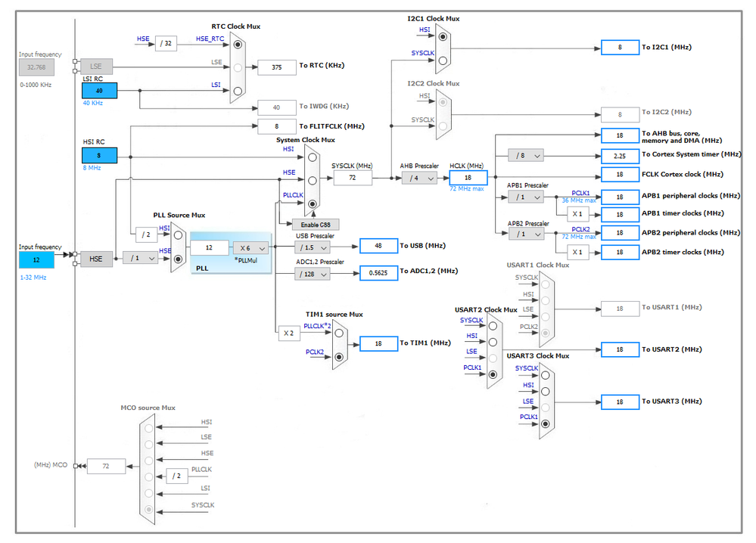Select SYSCLK in the USART2 Clock Mux
This screenshot has width=756, height=543.
(493, 326)
